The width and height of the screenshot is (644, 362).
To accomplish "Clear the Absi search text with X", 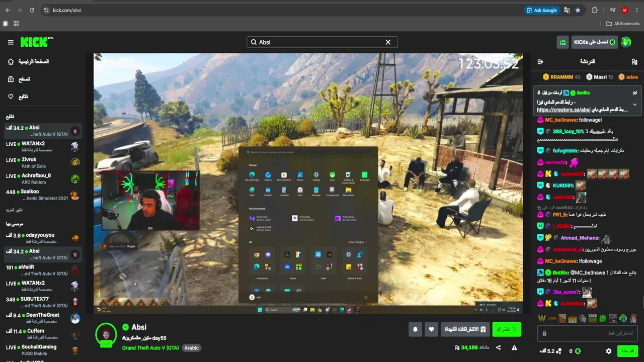I will pyautogui.click(x=388, y=42).
